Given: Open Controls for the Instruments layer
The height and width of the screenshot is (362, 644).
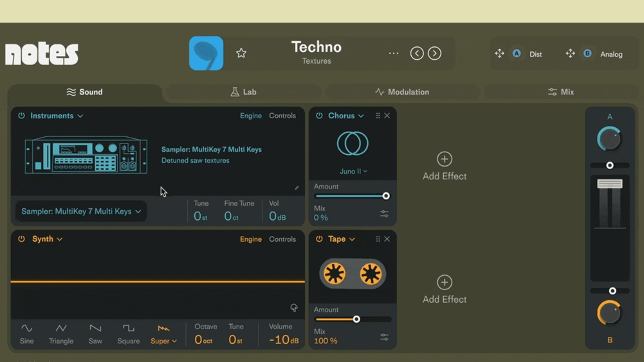Looking at the screenshot, I should pos(282,116).
